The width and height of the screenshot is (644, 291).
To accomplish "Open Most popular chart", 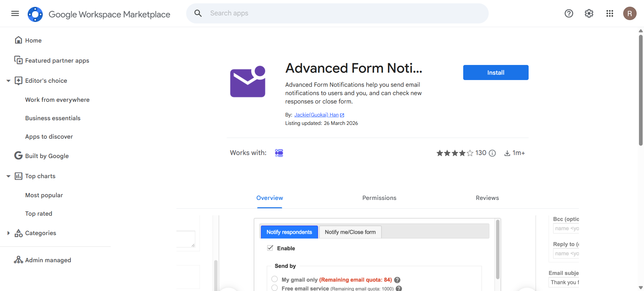I will coord(44,195).
